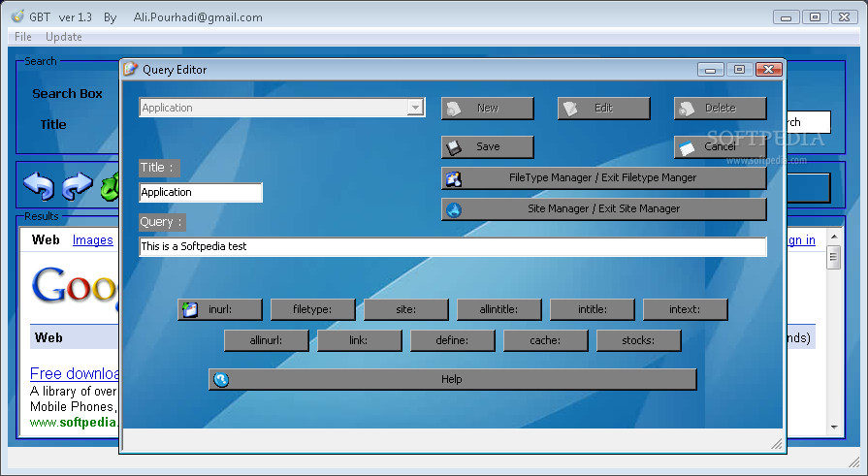Image resolution: width=868 pixels, height=476 pixels.
Task: Insert the define: operator
Action: pyautogui.click(x=452, y=340)
